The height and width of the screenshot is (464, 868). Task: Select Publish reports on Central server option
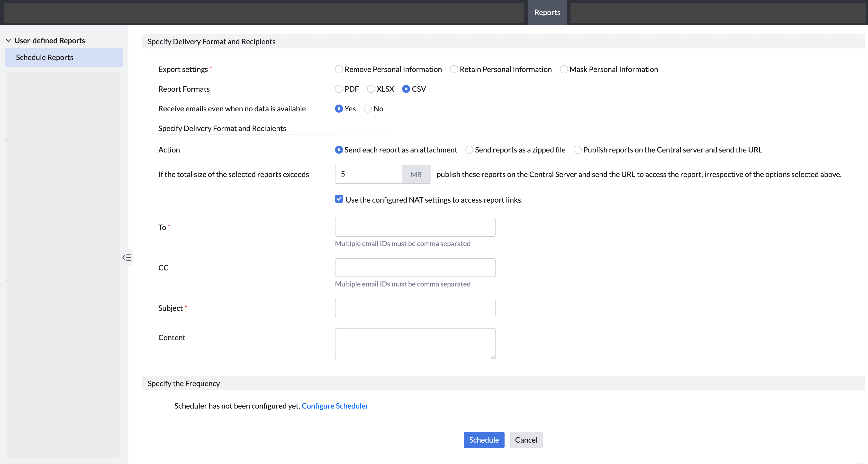(x=578, y=150)
